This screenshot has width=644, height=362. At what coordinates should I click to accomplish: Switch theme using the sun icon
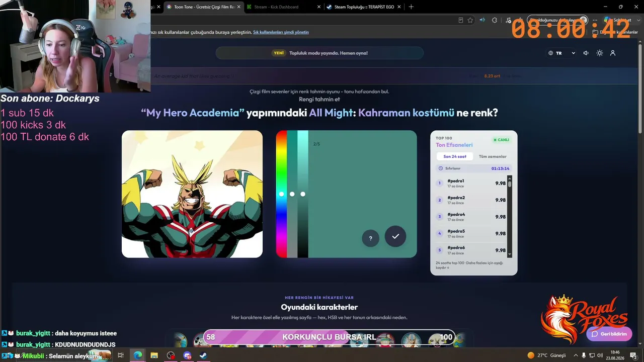599,53
